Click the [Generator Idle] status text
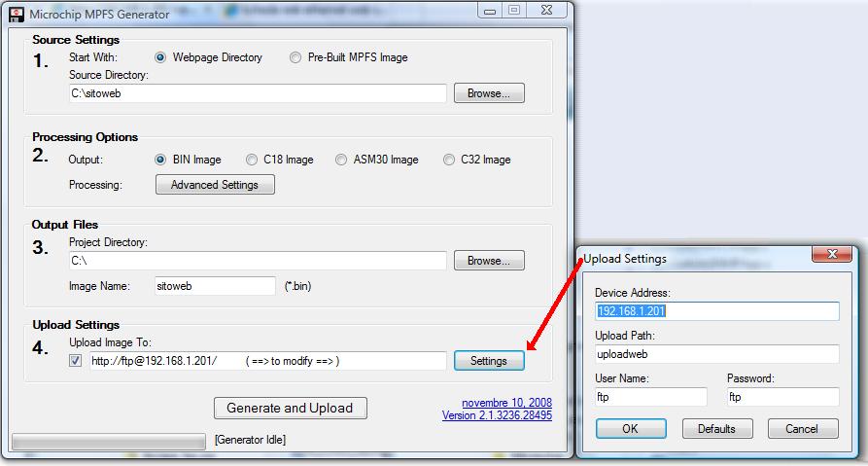 250,440
